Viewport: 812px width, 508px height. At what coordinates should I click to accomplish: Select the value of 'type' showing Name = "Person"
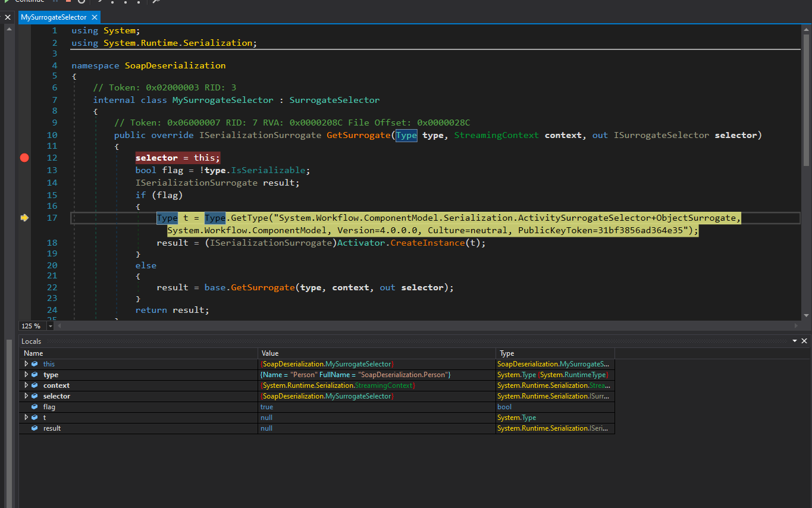[356, 375]
